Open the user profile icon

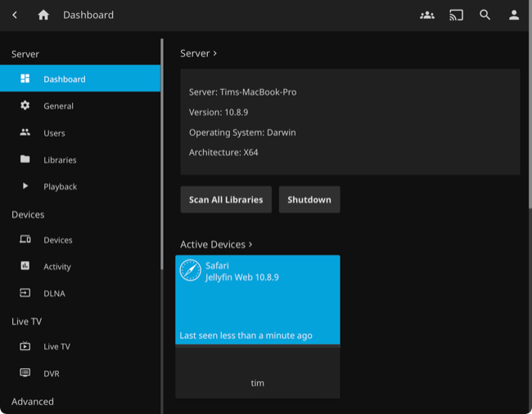click(514, 15)
